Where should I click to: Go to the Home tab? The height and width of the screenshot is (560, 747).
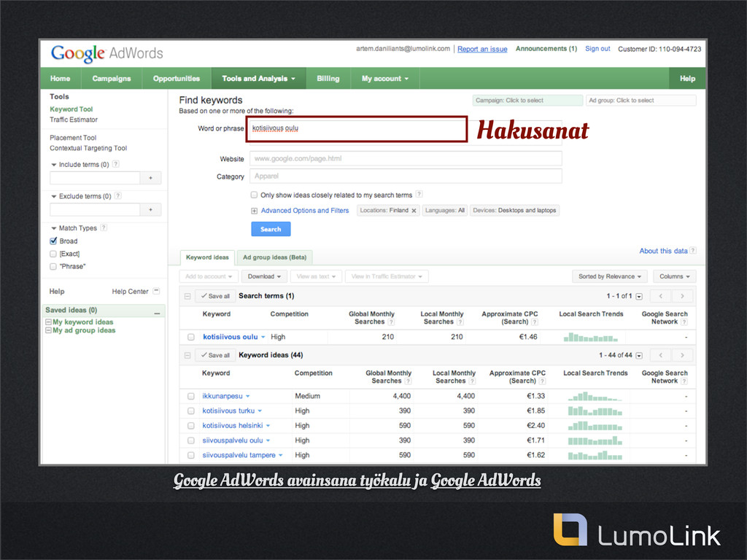61,79
